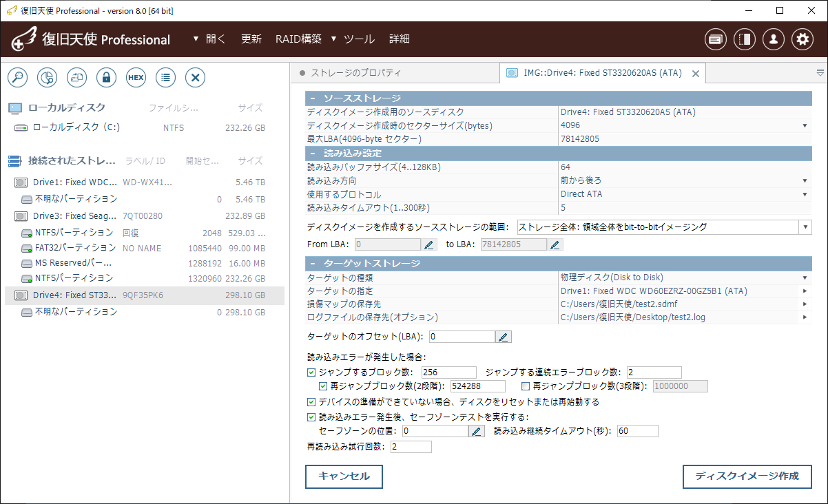828x504 pixels.
Task: Open セクターサイズ 4096 dropdown
Action: tap(805, 125)
